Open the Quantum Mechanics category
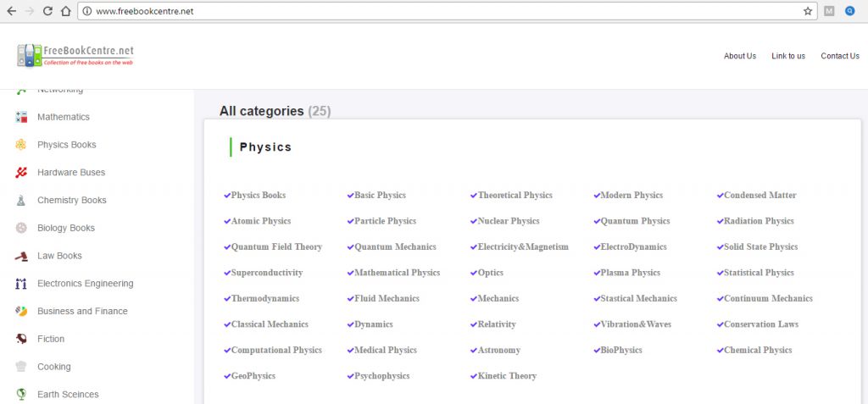The image size is (868, 404). [395, 247]
